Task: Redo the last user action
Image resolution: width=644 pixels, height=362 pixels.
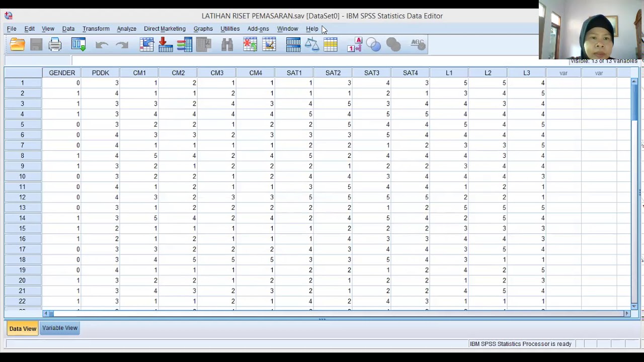Action: click(x=122, y=45)
